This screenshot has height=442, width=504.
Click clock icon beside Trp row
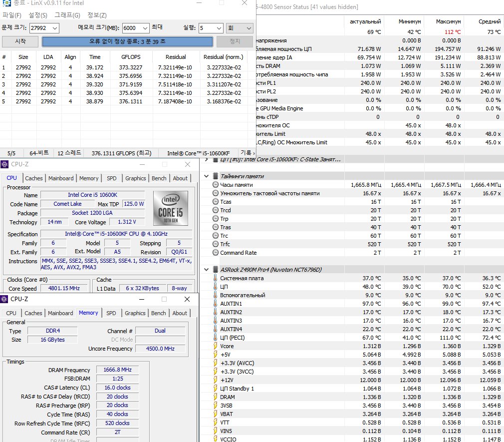tap(216, 219)
